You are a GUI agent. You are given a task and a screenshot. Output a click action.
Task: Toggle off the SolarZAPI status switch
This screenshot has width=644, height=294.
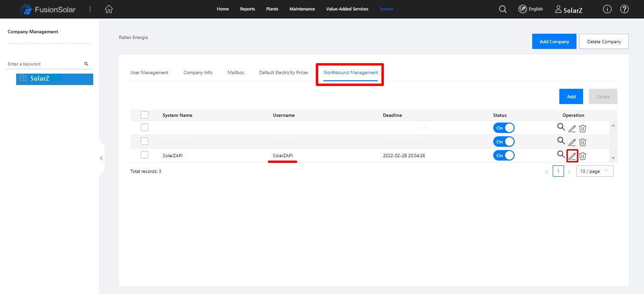pyautogui.click(x=504, y=155)
